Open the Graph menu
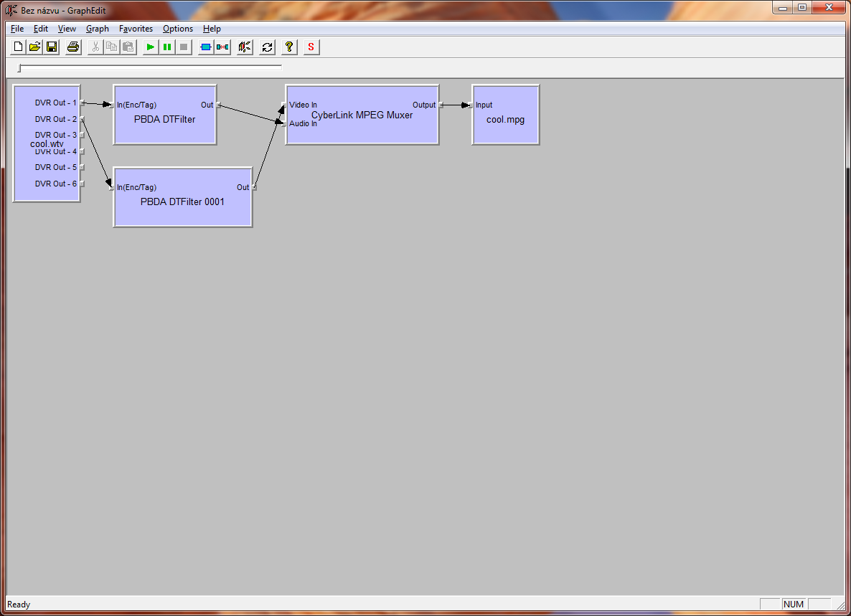Viewport: 851px width, 616px height. tap(97, 29)
